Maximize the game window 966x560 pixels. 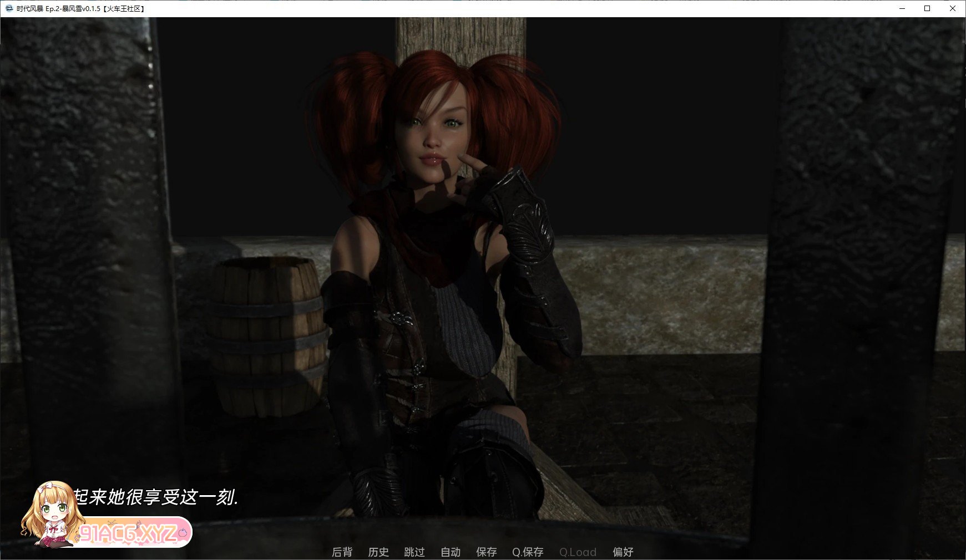(x=927, y=8)
